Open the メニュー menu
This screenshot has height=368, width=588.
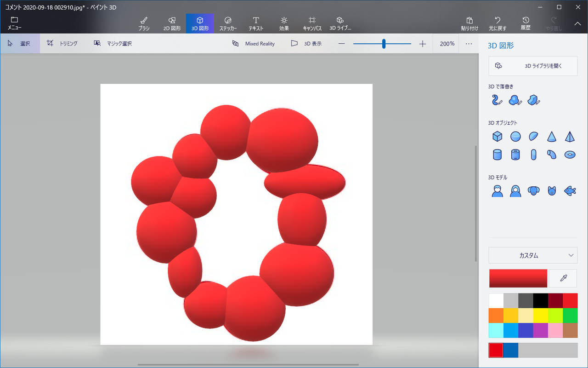point(14,23)
